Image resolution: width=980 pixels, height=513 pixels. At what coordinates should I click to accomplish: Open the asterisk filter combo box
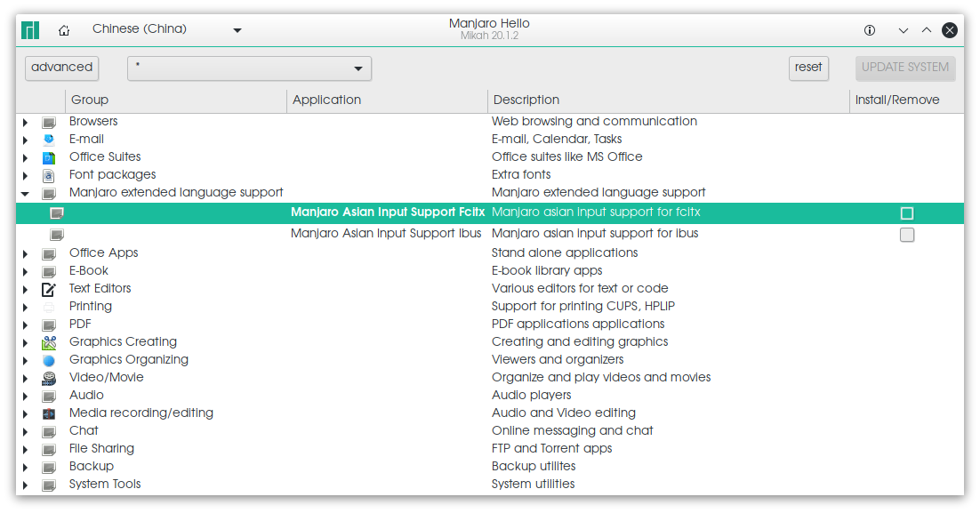point(249,68)
